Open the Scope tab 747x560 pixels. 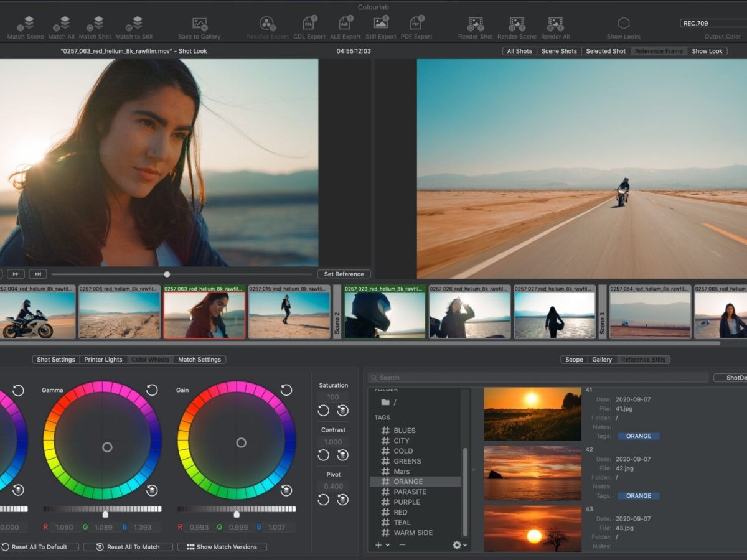pyautogui.click(x=574, y=360)
